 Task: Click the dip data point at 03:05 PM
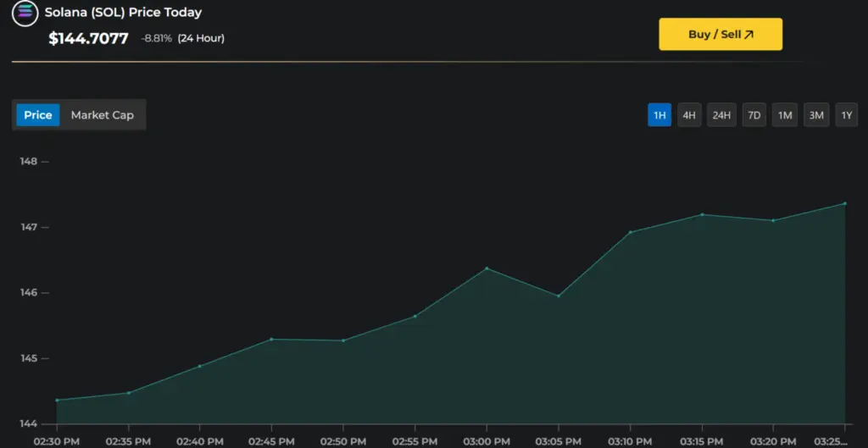click(558, 296)
